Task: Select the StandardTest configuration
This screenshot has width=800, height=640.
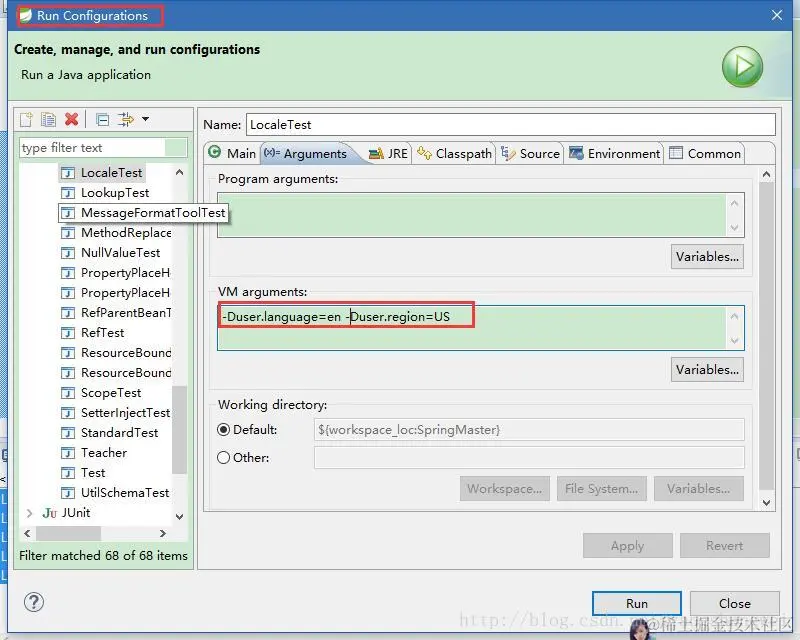Action: tap(119, 433)
